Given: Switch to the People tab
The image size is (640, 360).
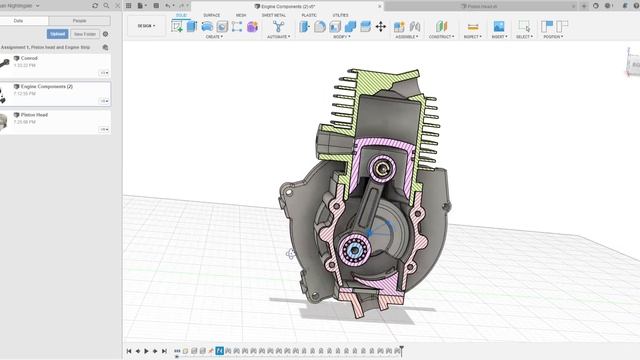Looking at the screenshot, I should tap(80, 20).
